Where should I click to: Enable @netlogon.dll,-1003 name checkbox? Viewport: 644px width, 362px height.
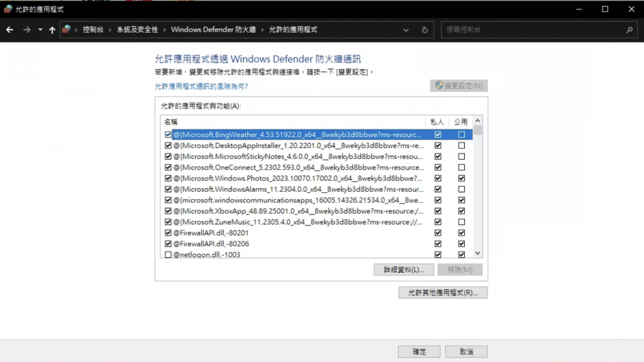(x=168, y=255)
